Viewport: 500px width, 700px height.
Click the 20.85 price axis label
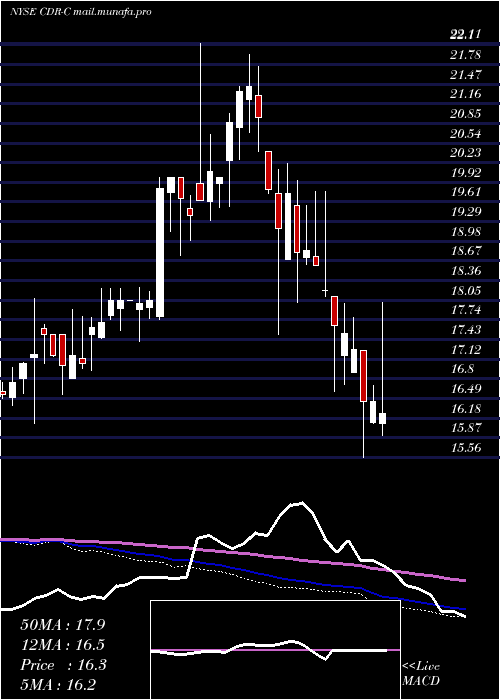coord(466,113)
